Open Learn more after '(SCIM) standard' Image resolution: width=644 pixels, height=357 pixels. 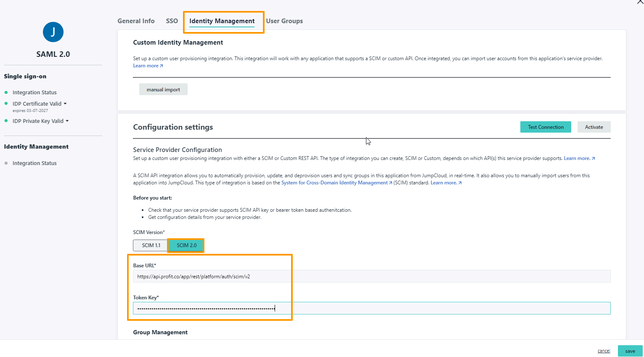pos(446,183)
